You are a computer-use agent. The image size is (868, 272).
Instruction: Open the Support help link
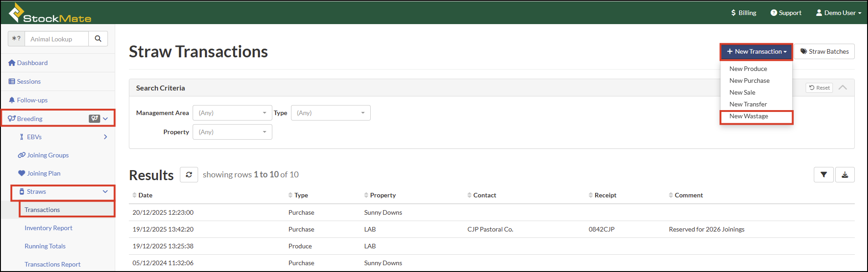tap(786, 13)
